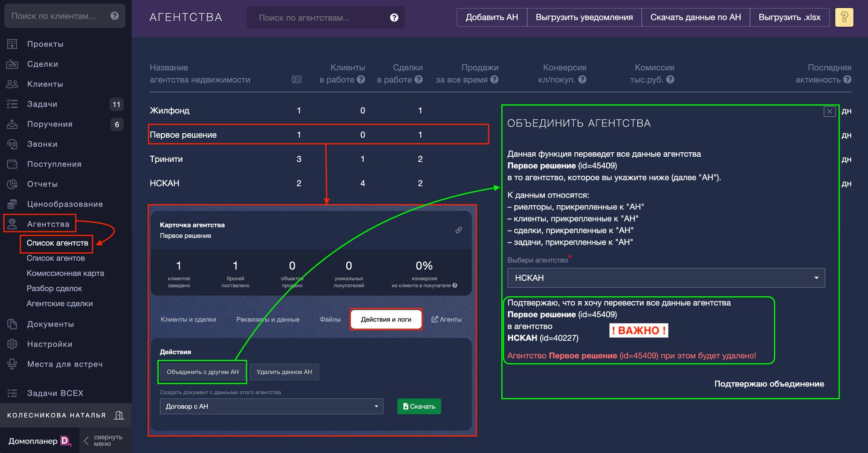
Task: Click the Сделки sidebar icon
Action: [x=12, y=64]
